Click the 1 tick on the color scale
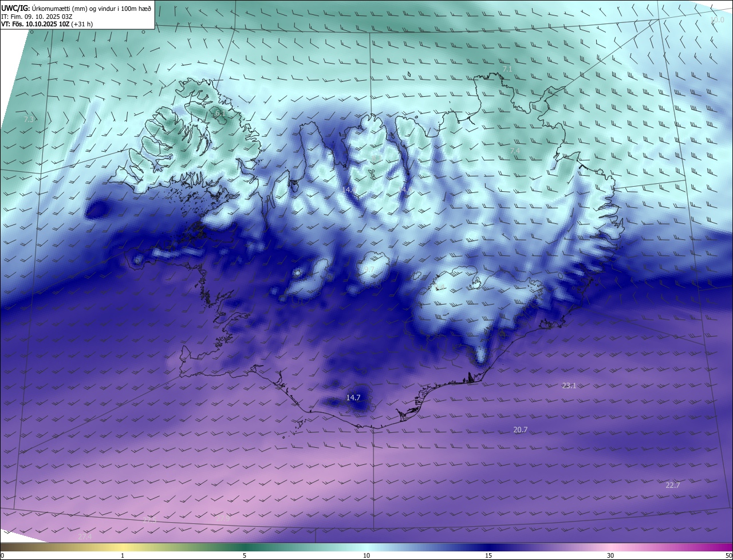733x560 pixels. coord(123,555)
